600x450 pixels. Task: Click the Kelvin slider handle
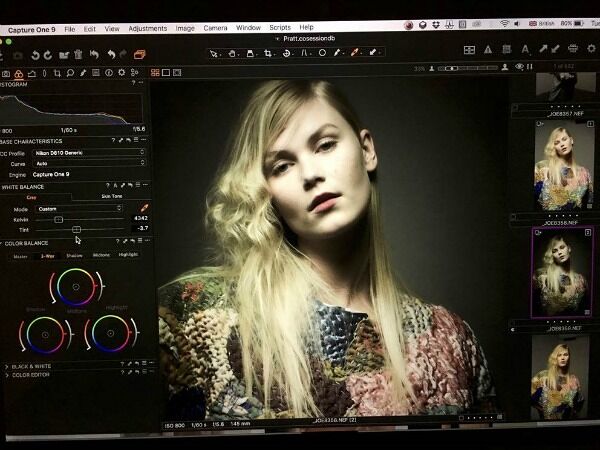(x=59, y=219)
